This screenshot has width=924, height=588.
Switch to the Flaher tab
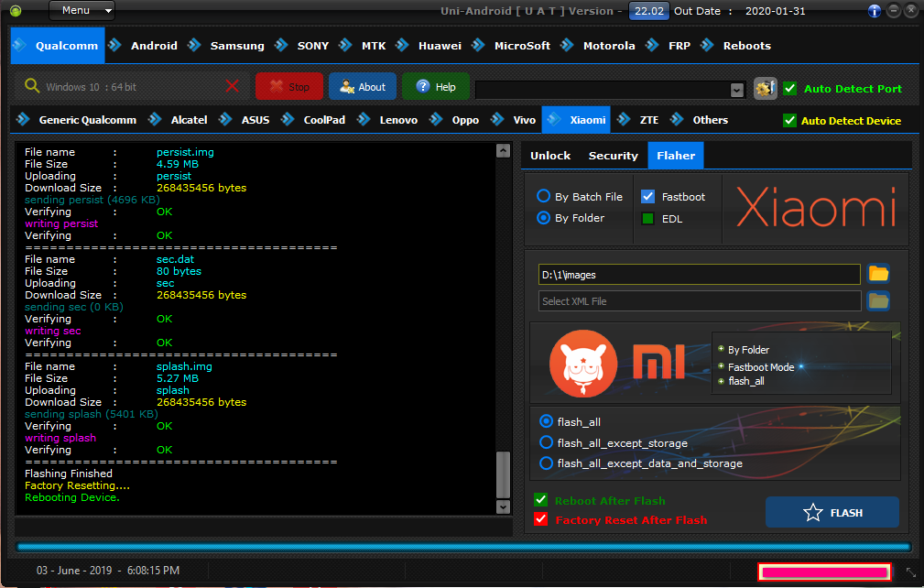coord(676,156)
